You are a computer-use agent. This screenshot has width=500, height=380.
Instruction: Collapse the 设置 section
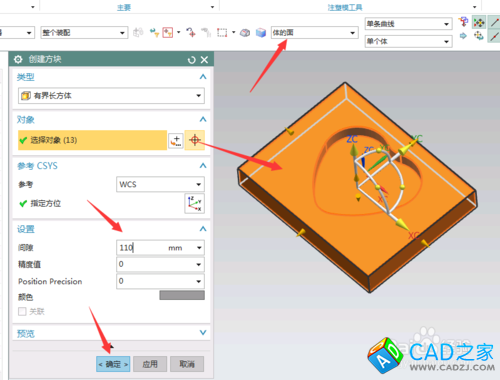coord(203,229)
